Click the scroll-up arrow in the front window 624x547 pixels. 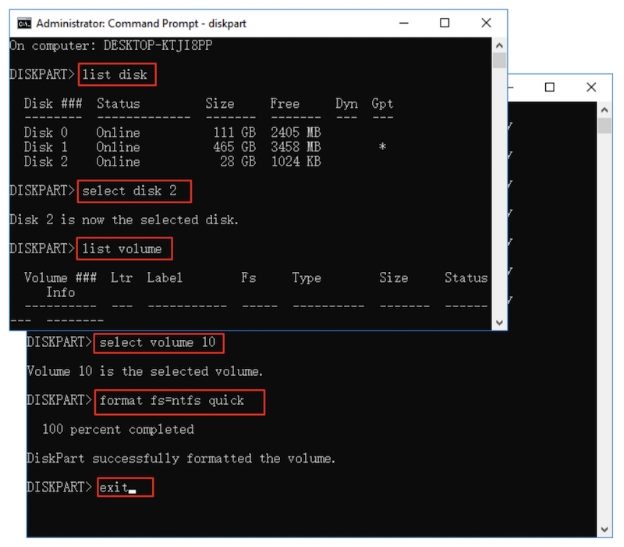(x=499, y=46)
